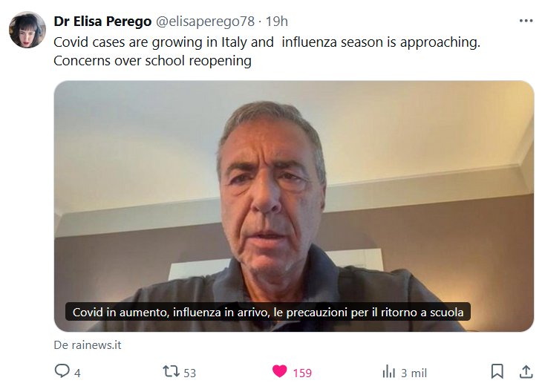Click the tweet text about Covid cases
The height and width of the screenshot is (392, 545).
point(267,51)
